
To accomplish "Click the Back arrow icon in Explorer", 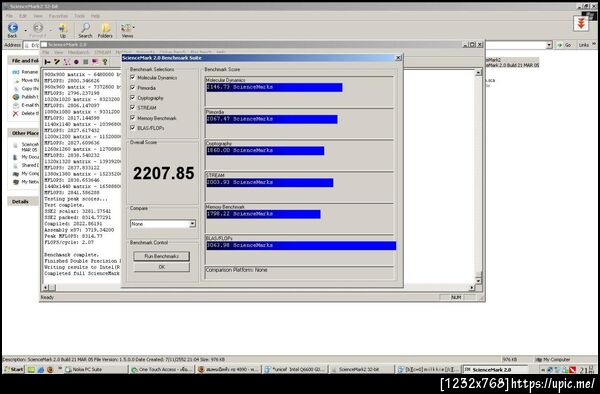I will pos(13,28).
